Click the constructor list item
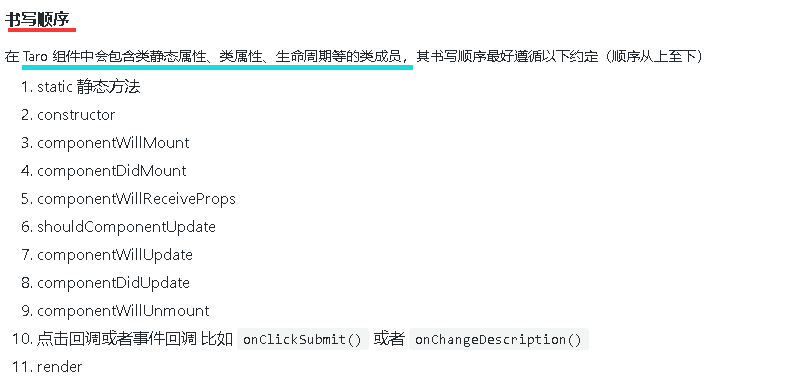 point(76,115)
